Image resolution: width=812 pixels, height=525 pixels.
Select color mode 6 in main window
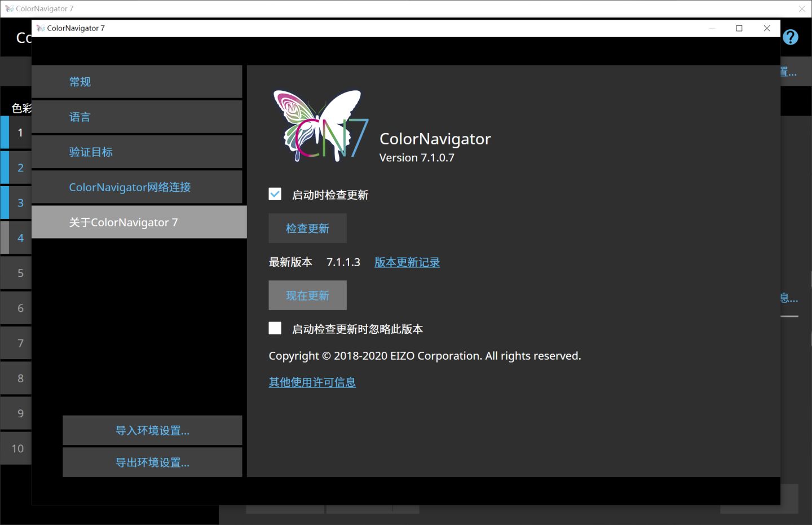click(16, 308)
